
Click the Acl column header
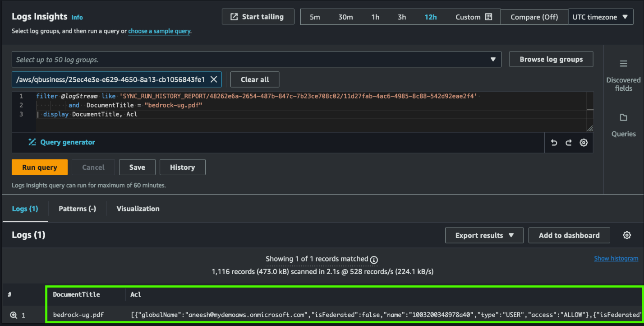[136, 294]
